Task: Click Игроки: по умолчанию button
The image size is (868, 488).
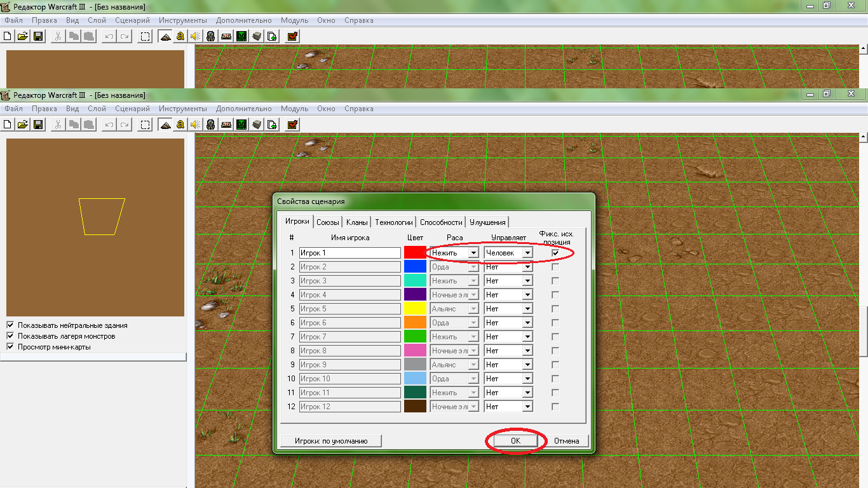Action: pyautogui.click(x=331, y=440)
